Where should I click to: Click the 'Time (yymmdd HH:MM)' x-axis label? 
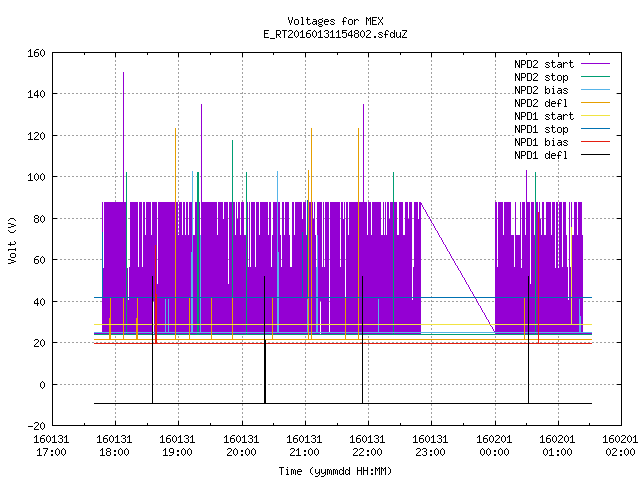pyautogui.click(x=335, y=471)
